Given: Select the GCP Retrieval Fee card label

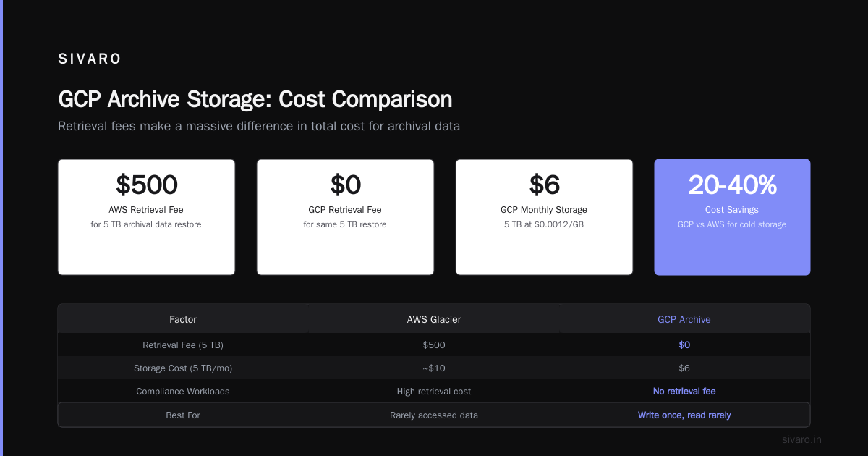Looking at the screenshot, I should point(345,210).
